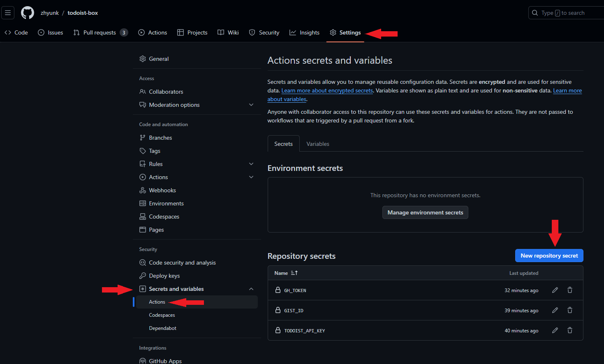The width and height of the screenshot is (604, 364).
Task: Open the top Actions repository tab
Action: (153, 32)
